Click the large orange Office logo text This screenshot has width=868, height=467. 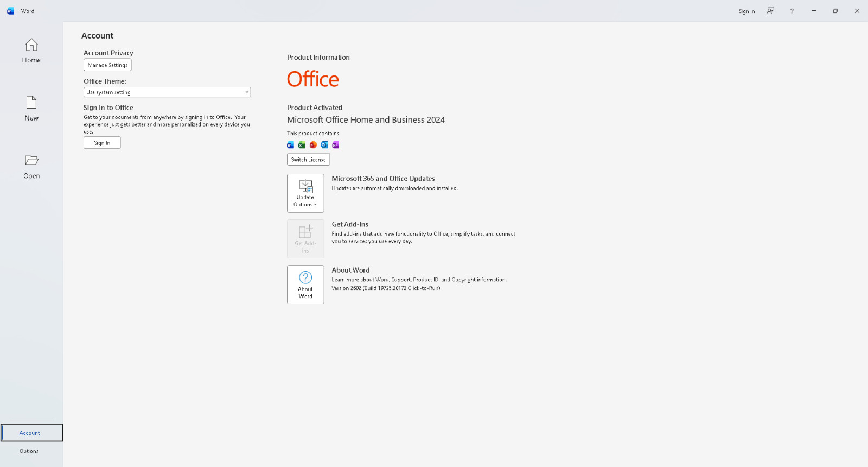coord(313,79)
